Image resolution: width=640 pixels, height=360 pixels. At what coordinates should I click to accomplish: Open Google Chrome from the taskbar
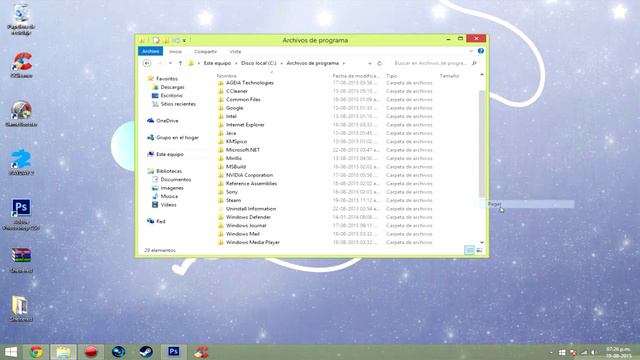tap(36, 352)
